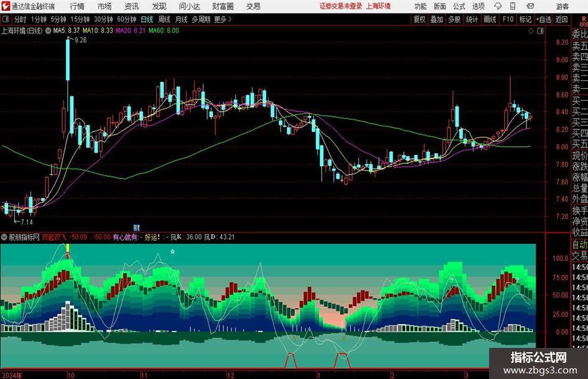The width and height of the screenshot is (588, 379).
Task: Click the 自动 label in right panel
Action: (580, 245)
